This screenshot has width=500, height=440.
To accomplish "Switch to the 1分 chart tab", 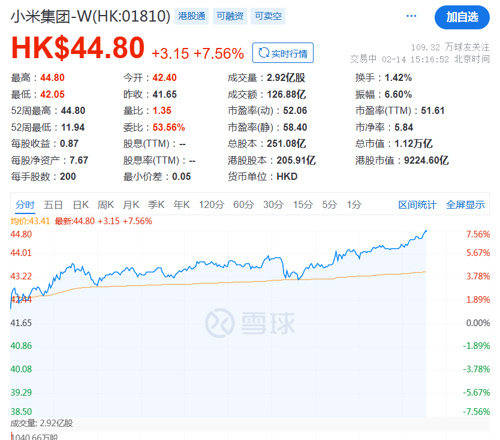I will pyautogui.click(x=354, y=205).
